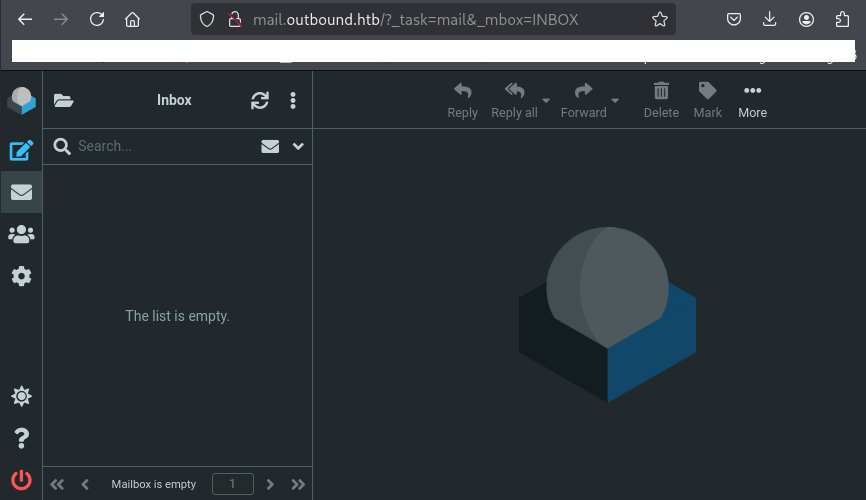Click the Compose new message icon
Image resolution: width=866 pixels, height=500 pixels.
click(21, 151)
